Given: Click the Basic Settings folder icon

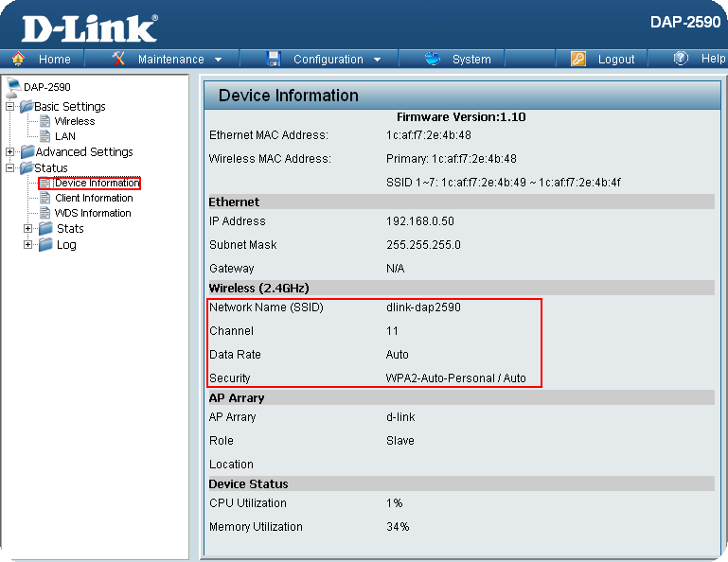Looking at the screenshot, I should coord(26,106).
